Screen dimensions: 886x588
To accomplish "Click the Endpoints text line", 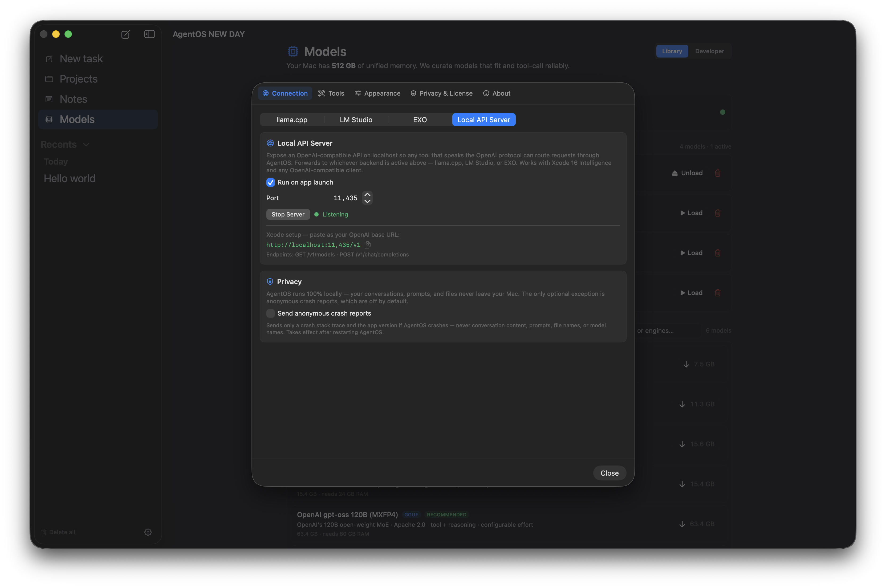I will point(338,255).
